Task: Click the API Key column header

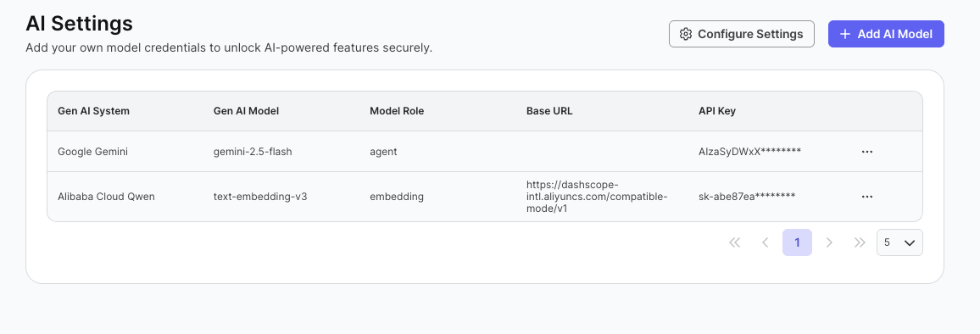Action: pos(717,111)
